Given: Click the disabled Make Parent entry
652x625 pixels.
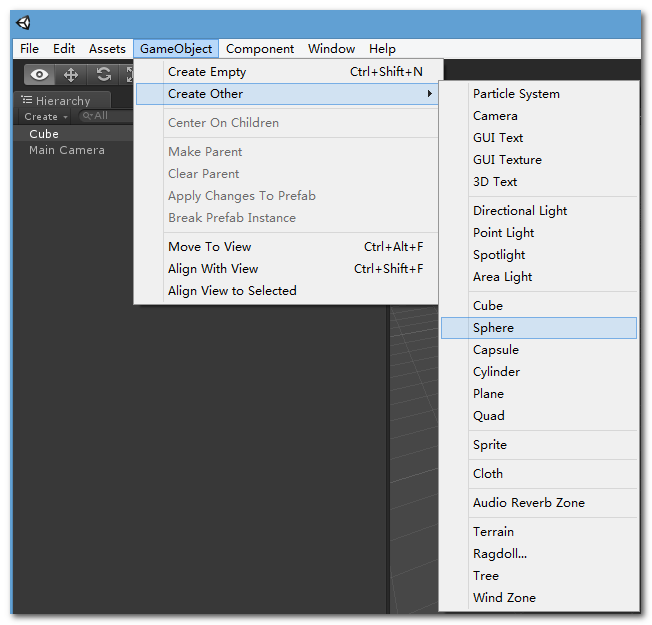Looking at the screenshot, I should (x=287, y=152).
